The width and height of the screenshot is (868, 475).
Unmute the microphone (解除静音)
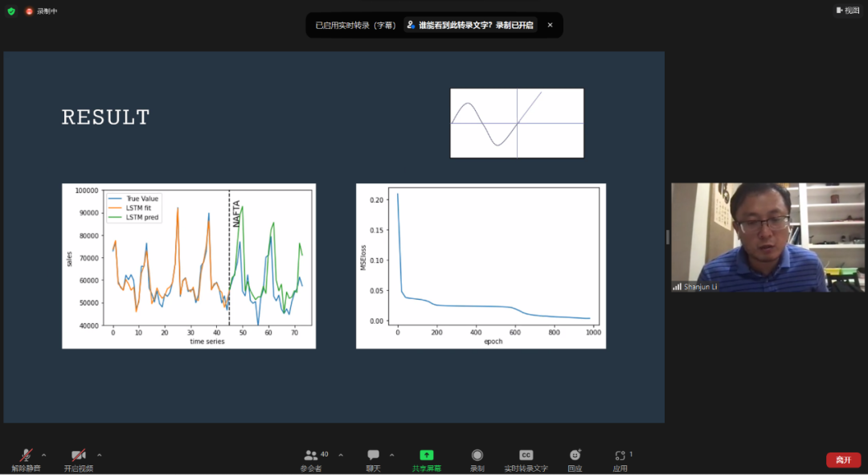click(27, 456)
